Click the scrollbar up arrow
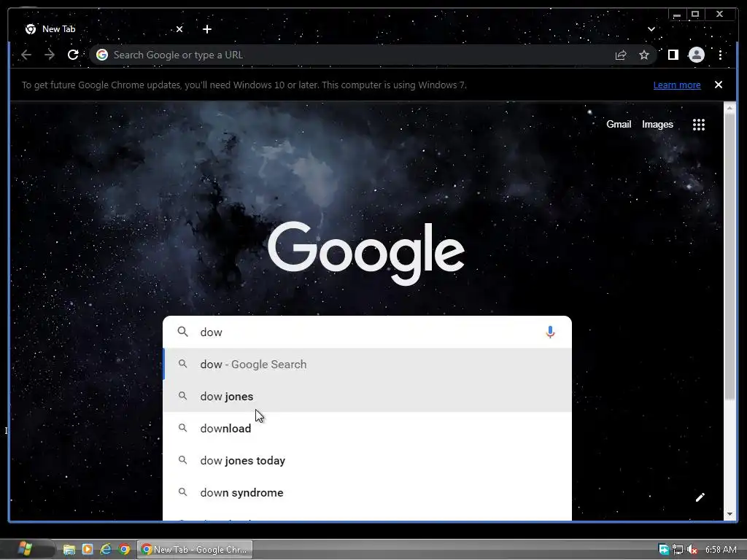The height and width of the screenshot is (560, 747). (x=729, y=109)
